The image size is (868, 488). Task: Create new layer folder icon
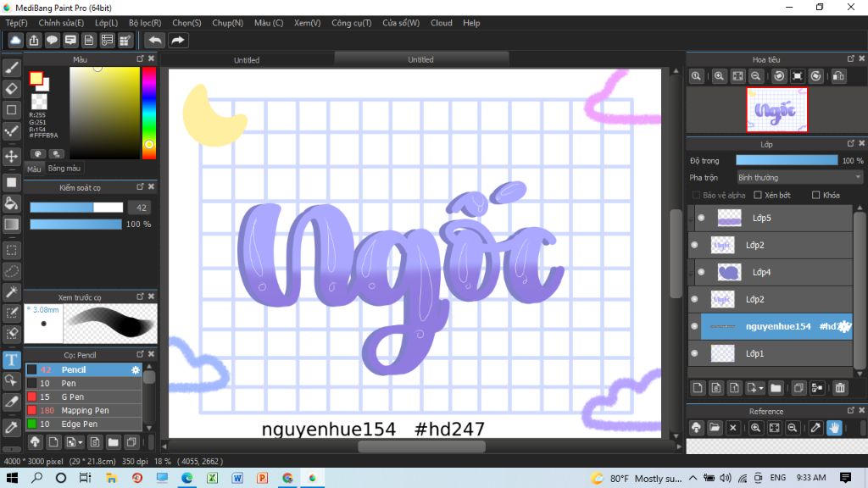pyautogui.click(x=776, y=388)
